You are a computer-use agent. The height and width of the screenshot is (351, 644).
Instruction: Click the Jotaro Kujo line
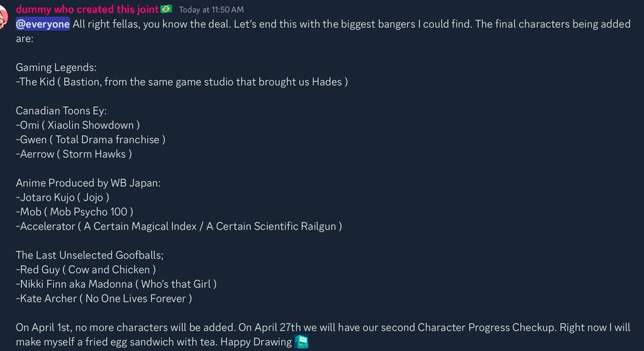click(63, 198)
